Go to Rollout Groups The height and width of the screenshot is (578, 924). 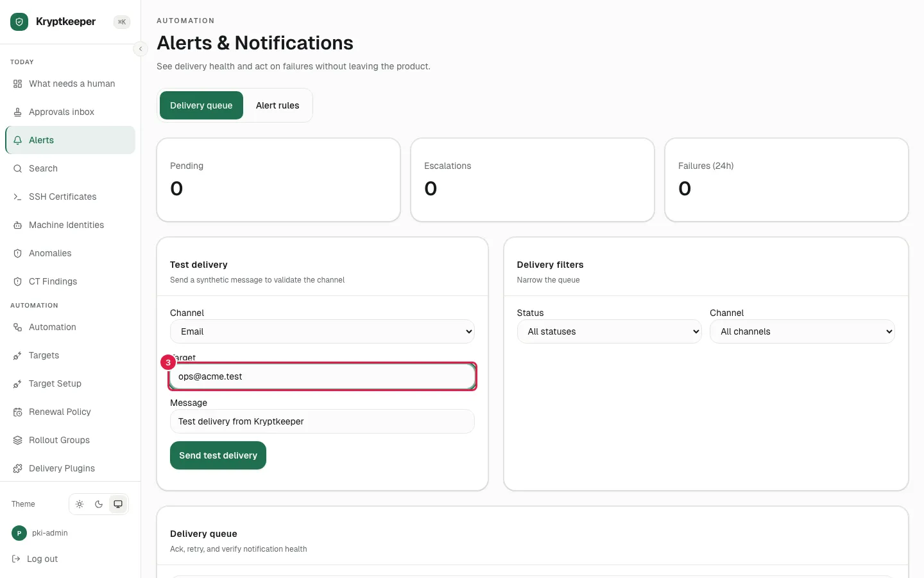[71, 441]
